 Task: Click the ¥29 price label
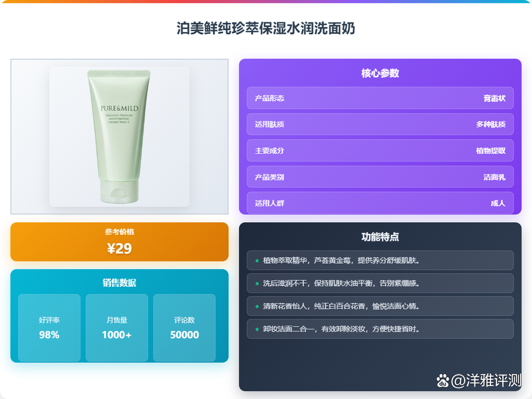point(119,248)
